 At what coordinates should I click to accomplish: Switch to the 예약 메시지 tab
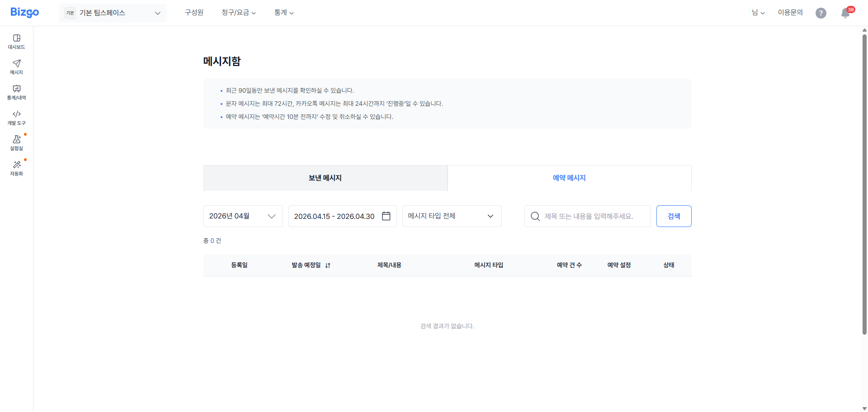point(569,178)
